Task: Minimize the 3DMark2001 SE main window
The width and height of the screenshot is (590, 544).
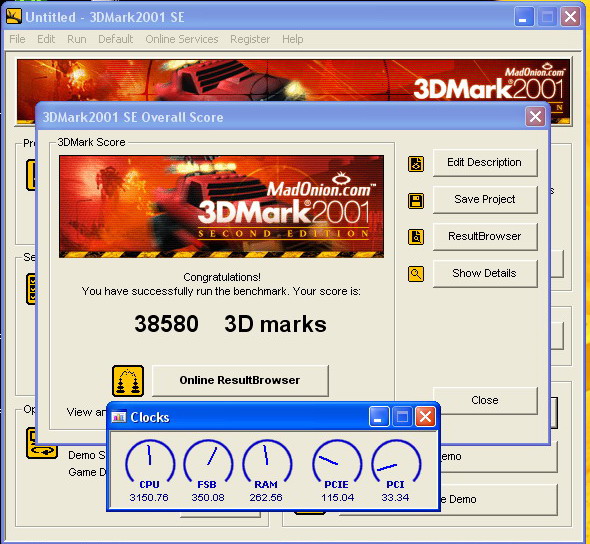Action: (x=523, y=17)
